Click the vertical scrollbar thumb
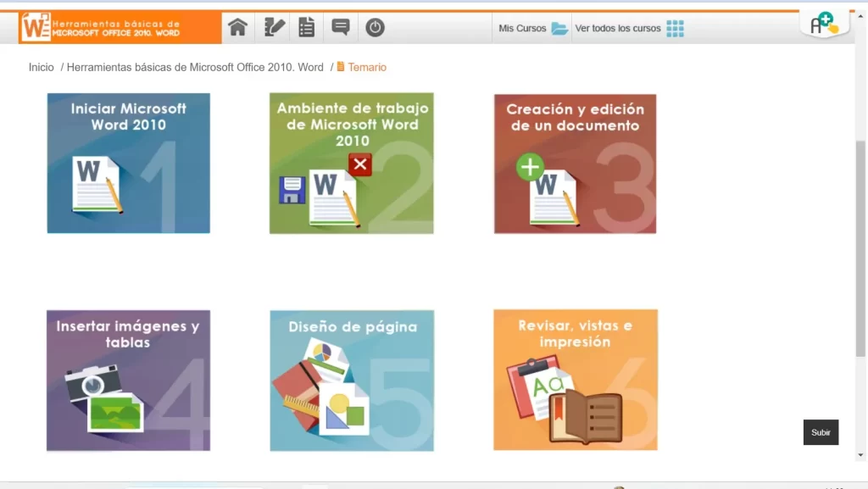This screenshot has width=868, height=489. click(860, 249)
